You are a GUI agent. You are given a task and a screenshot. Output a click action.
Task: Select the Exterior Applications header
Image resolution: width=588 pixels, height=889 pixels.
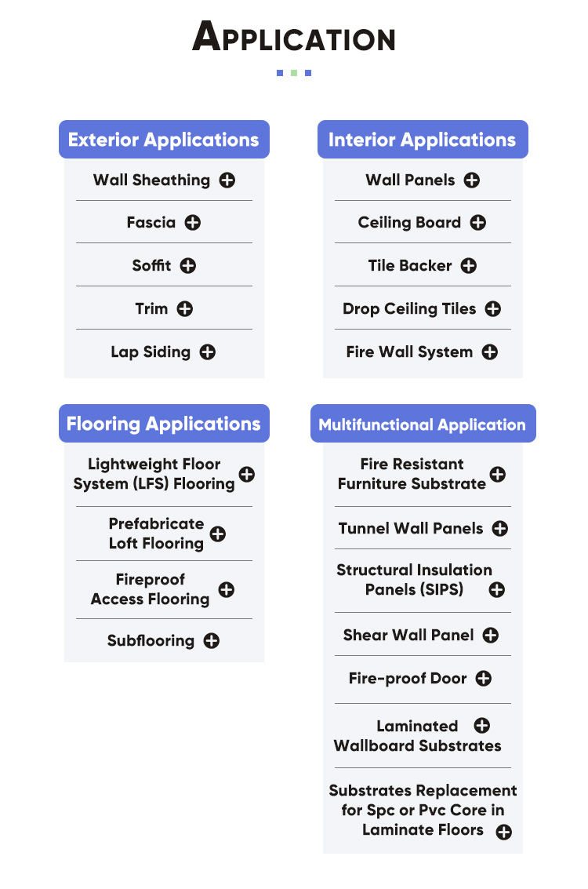point(164,140)
